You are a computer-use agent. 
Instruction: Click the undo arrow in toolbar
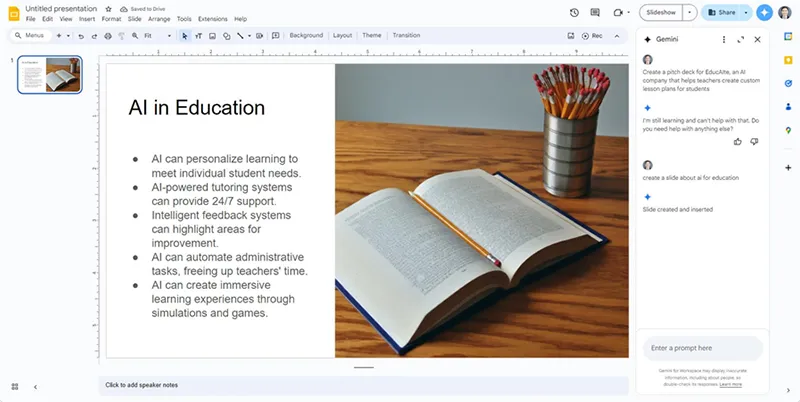point(80,35)
